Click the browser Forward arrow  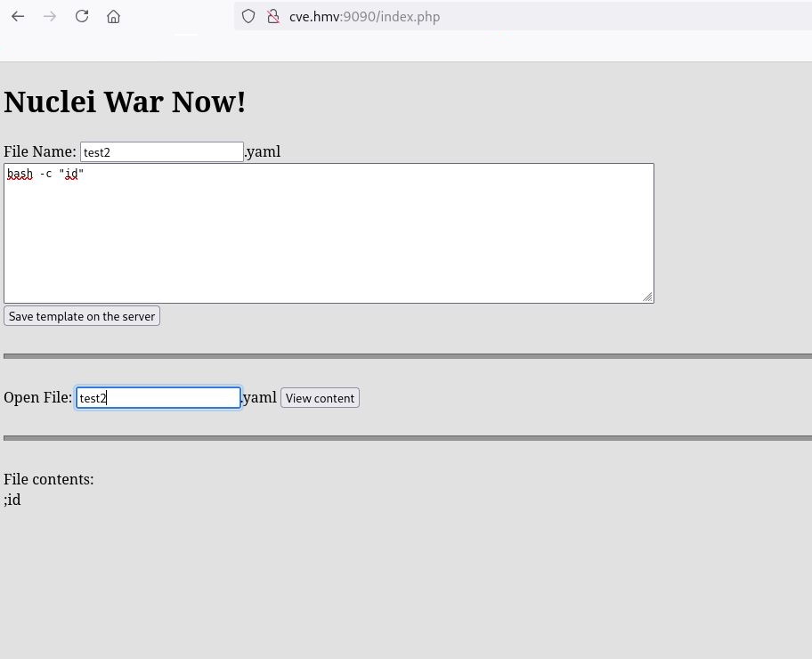[x=50, y=17]
